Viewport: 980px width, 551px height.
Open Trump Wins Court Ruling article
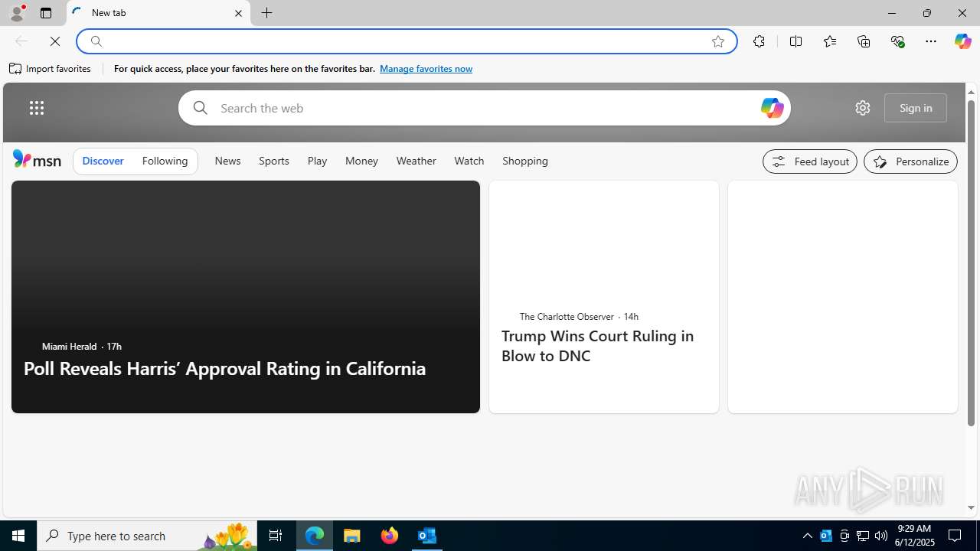coord(597,346)
